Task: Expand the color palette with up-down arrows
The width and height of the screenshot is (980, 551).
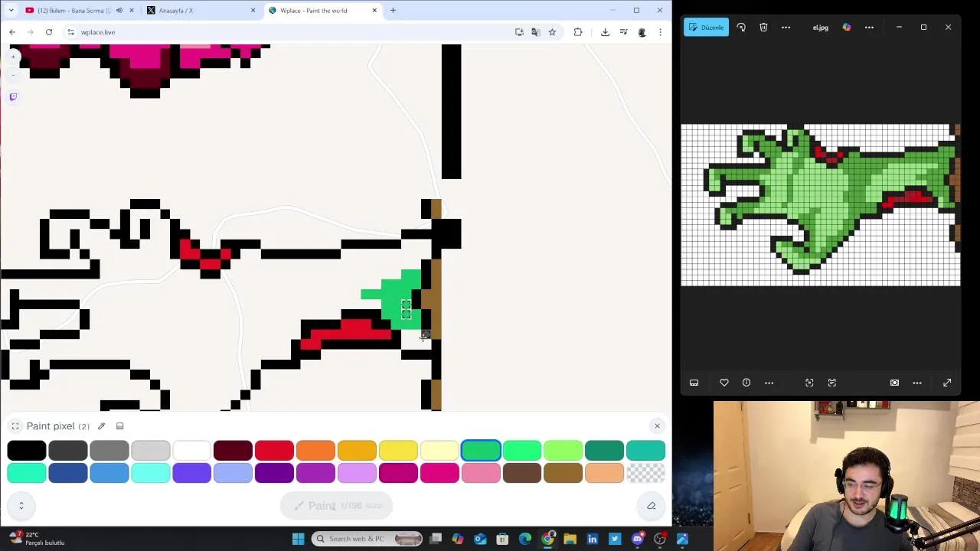Action: pos(21,505)
